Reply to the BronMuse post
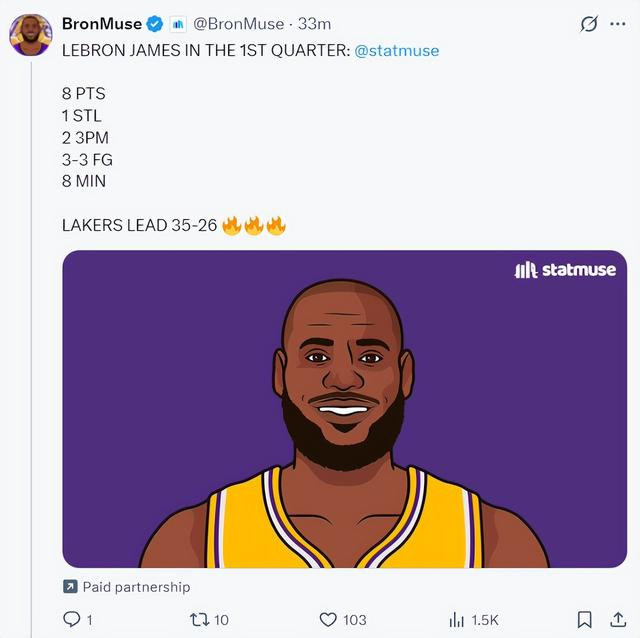Image resolution: width=640 pixels, height=638 pixels. point(71,620)
